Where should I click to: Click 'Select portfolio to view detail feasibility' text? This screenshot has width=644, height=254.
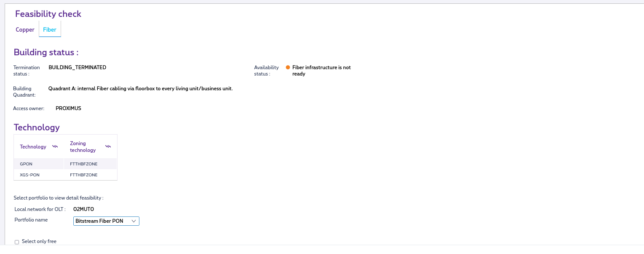59,197
